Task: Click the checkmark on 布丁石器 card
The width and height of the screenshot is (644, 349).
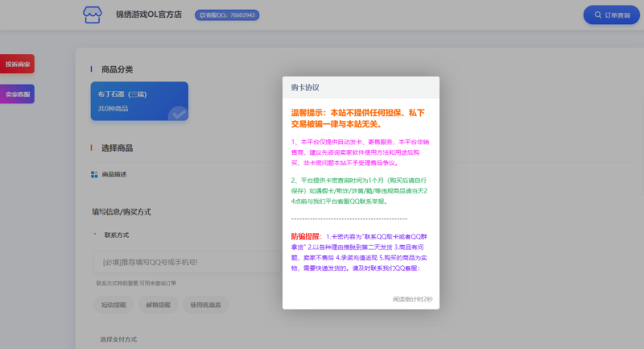Action: 178,114
